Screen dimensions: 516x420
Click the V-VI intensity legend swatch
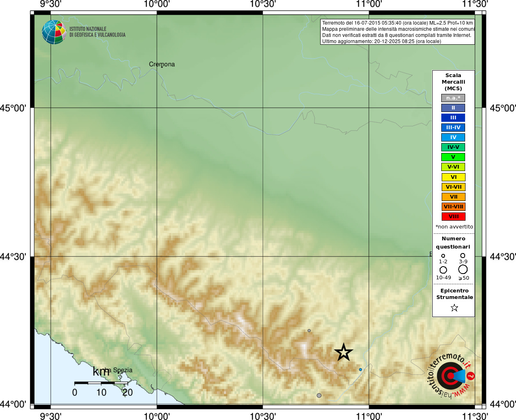(x=453, y=167)
